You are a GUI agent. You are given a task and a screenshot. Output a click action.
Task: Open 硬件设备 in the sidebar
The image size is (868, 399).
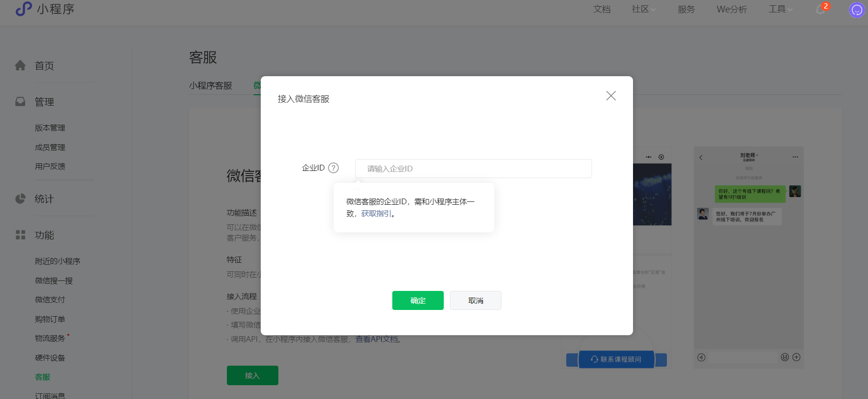point(50,358)
